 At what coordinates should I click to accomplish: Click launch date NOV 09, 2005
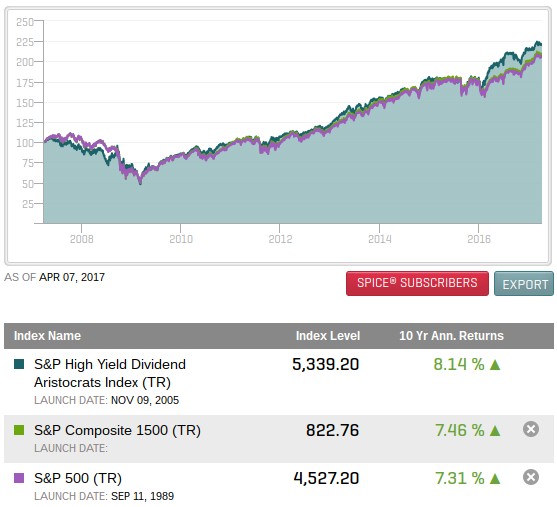coord(145,400)
